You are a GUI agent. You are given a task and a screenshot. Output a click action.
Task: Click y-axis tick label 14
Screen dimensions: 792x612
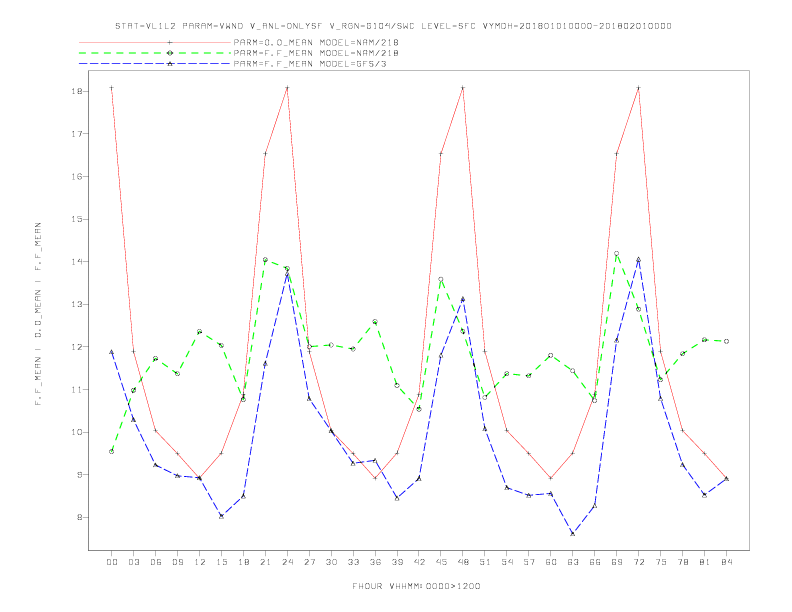click(77, 262)
